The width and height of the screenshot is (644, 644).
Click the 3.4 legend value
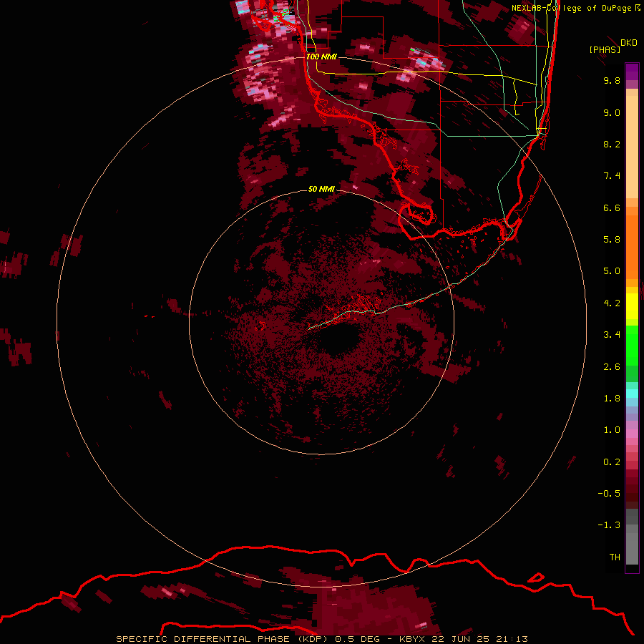[612, 335]
